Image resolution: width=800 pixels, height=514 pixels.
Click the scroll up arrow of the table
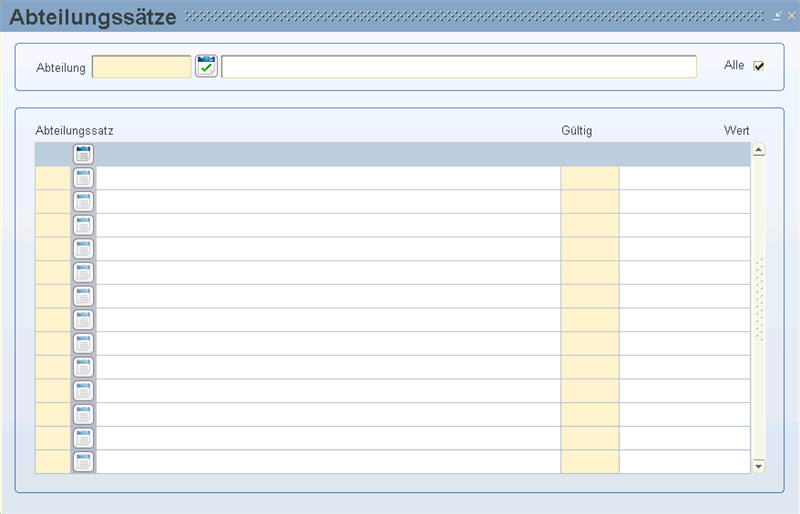(x=759, y=150)
